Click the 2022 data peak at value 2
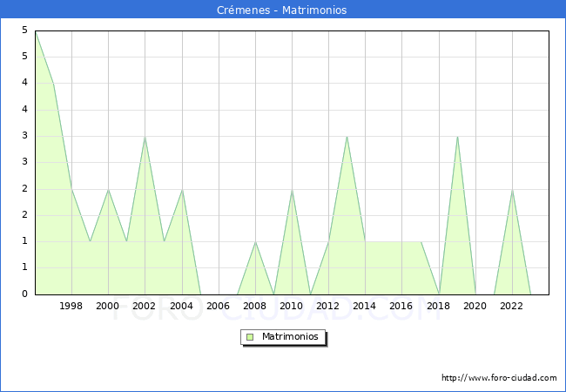The image size is (566, 392). pyautogui.click(x=512, y=190)
